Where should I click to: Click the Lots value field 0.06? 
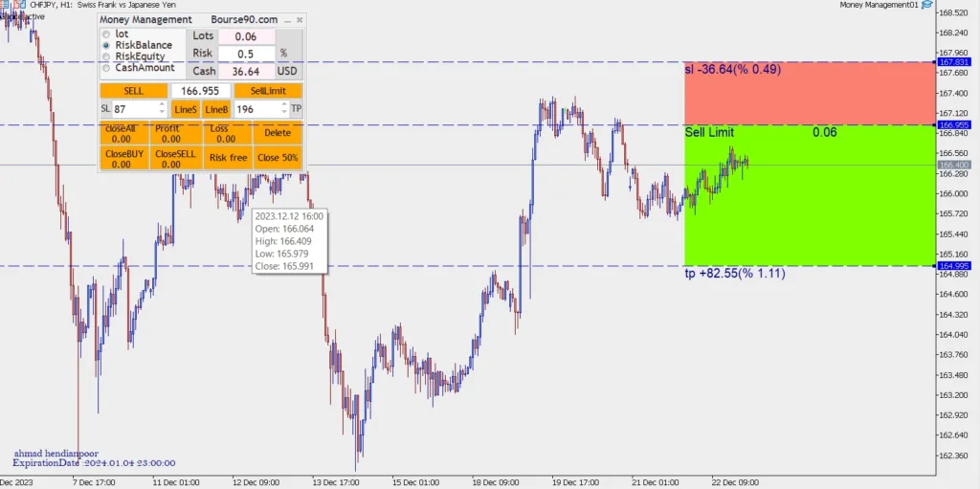tap(246, 37)
